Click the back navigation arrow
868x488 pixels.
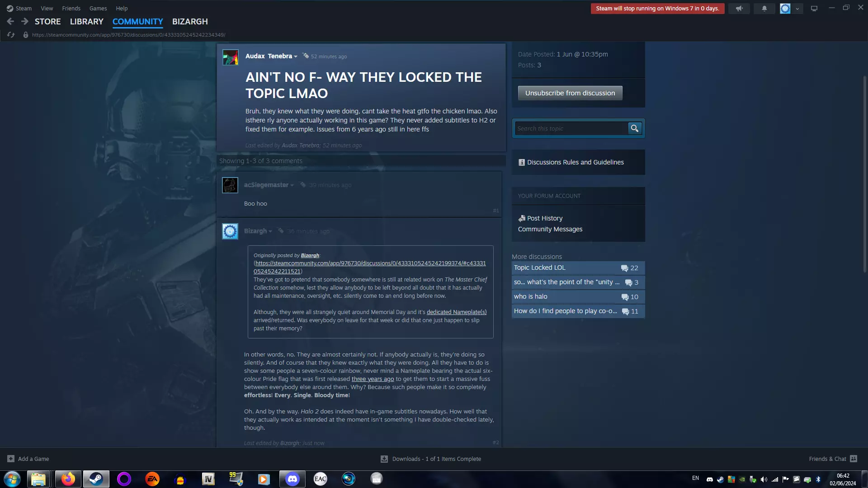pyautogui.click(x=10, y=21)
